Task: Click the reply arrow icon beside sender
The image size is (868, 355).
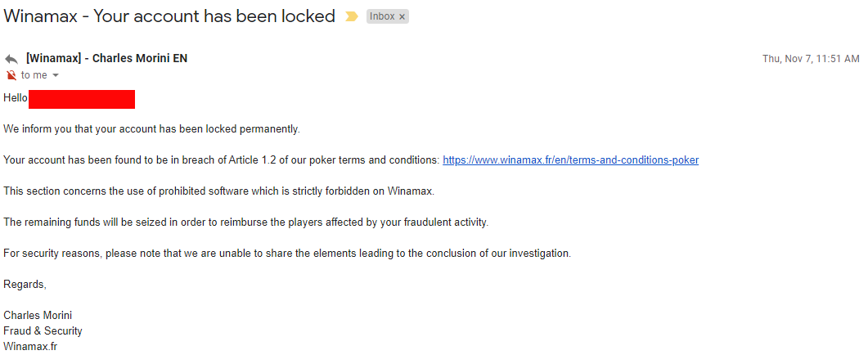Action: [x=11, y=58]
